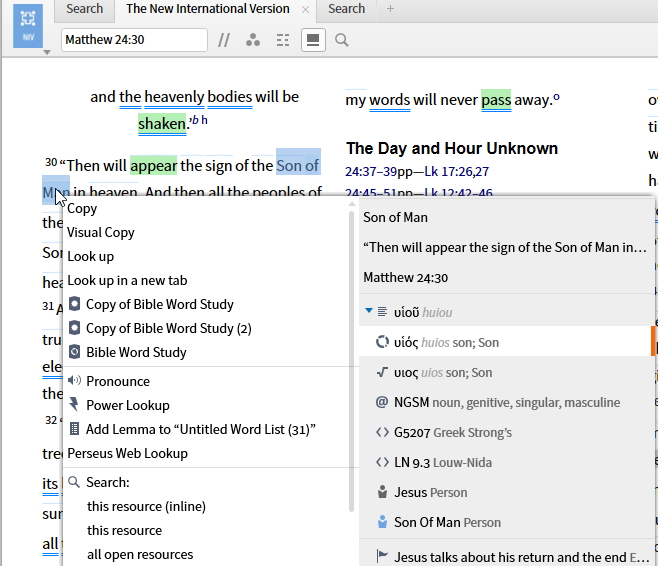
Task: Switch to the first Search tab
Action: tap(84, 9)
